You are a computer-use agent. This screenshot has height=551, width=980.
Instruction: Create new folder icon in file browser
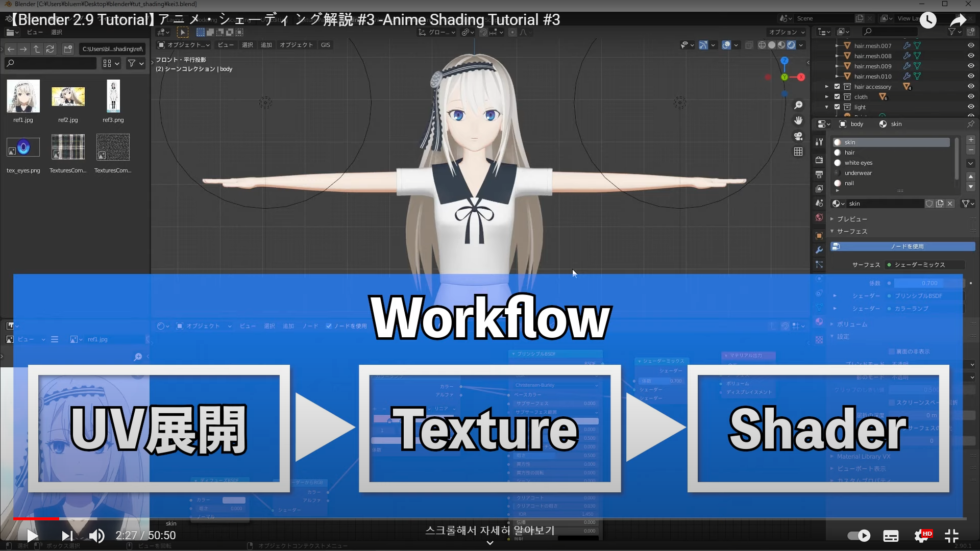[67, 49]
